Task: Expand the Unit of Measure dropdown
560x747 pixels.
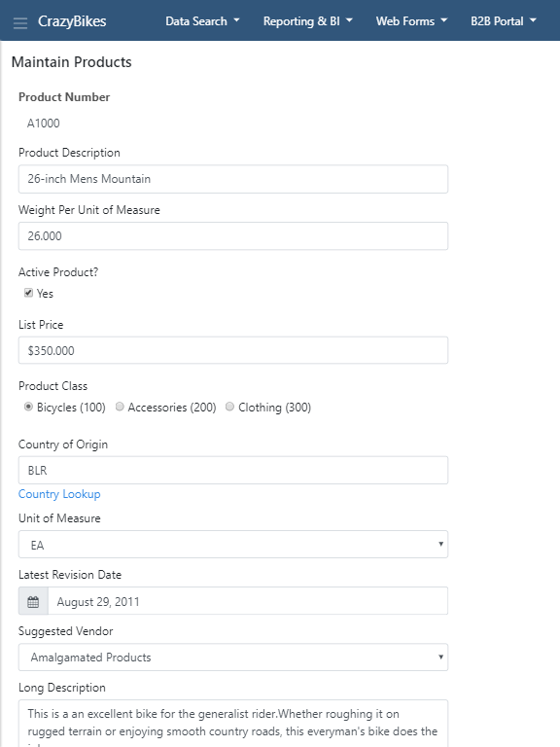Action: click(x=233, y=544)
